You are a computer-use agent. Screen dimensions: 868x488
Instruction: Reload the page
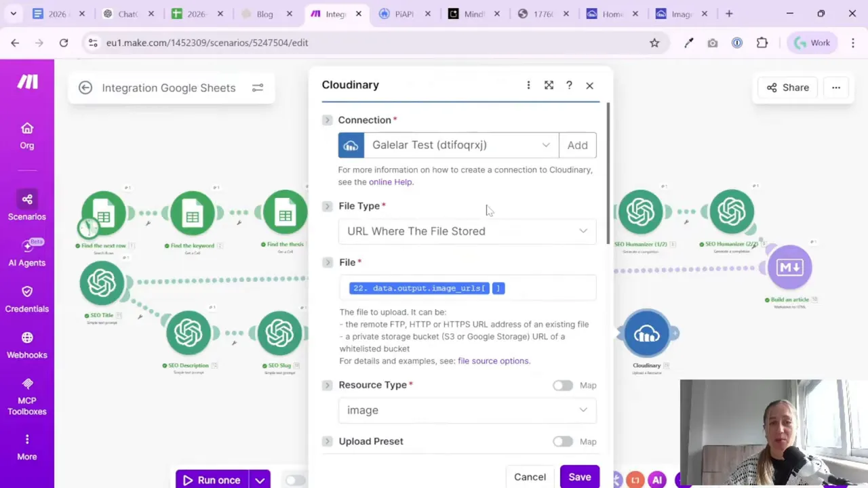(64, 43)
